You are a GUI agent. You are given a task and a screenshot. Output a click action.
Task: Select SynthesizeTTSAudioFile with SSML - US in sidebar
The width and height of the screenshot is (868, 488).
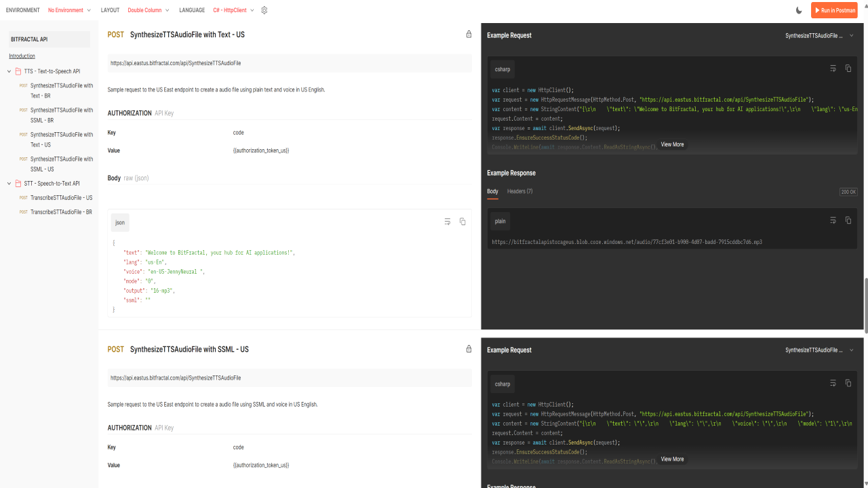(x=61, y=164)
